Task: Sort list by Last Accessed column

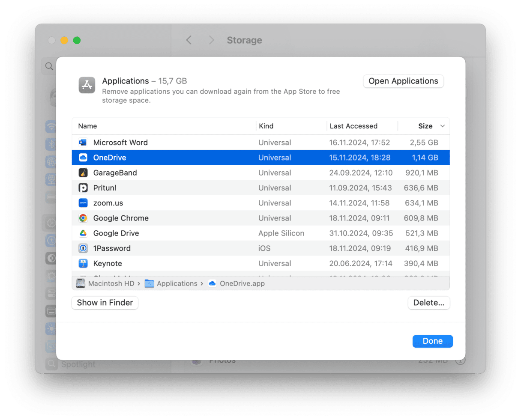Action: pos(353,126)
